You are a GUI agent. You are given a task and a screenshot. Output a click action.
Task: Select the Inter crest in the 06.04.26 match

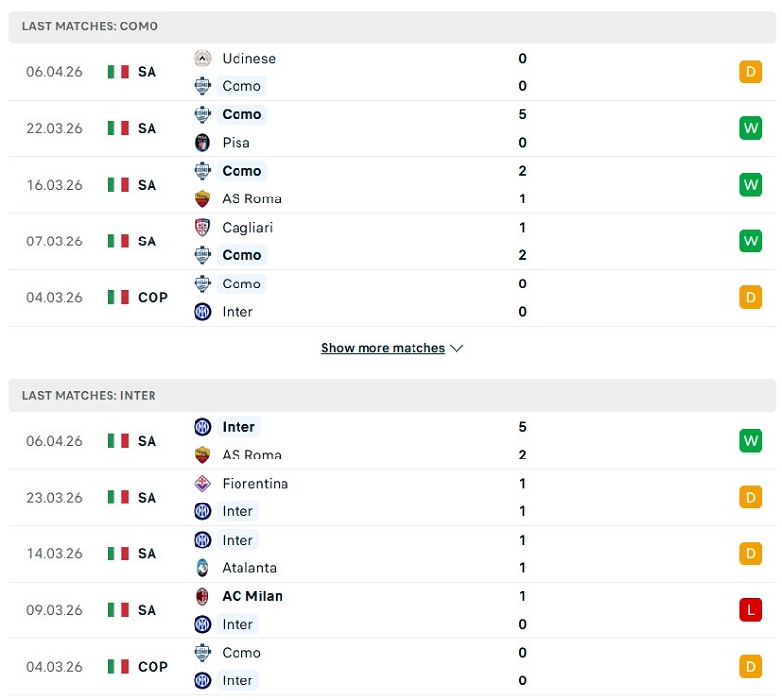click(x=202, y=426)
